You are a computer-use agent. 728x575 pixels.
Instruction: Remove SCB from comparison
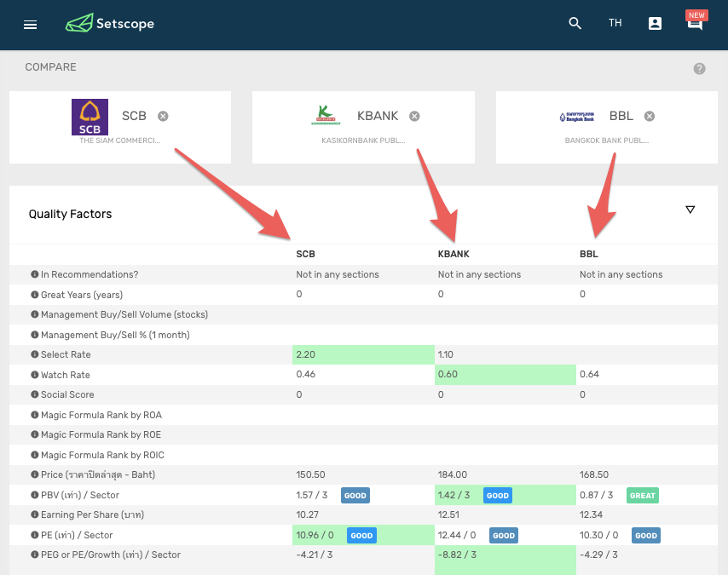coord(163,116)
